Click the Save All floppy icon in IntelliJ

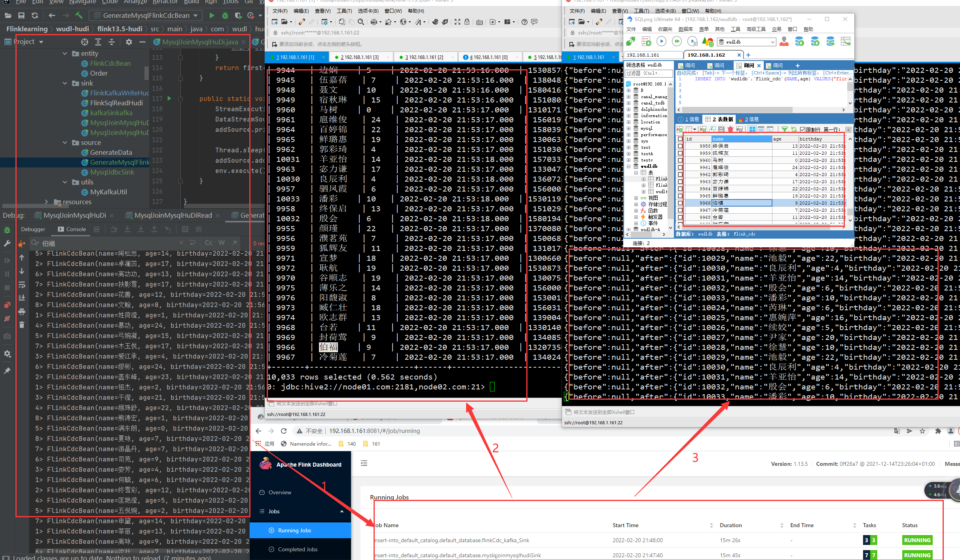pos(21,15)
